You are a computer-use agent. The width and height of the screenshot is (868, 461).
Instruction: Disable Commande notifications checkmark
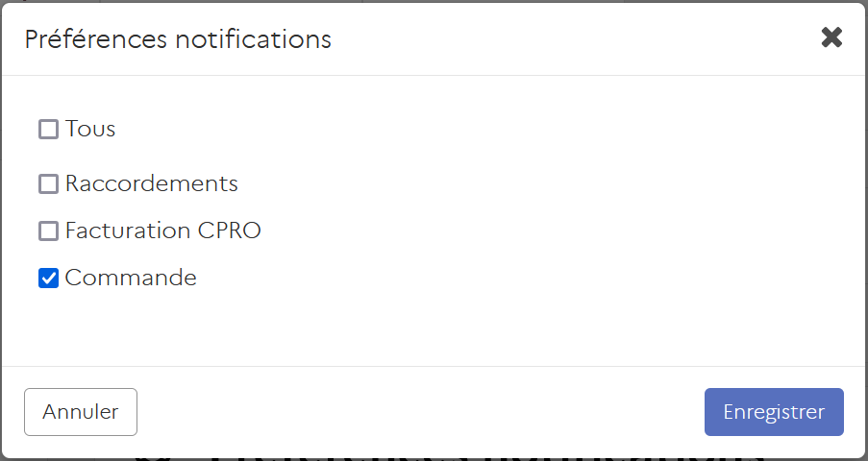pos(48,279)
